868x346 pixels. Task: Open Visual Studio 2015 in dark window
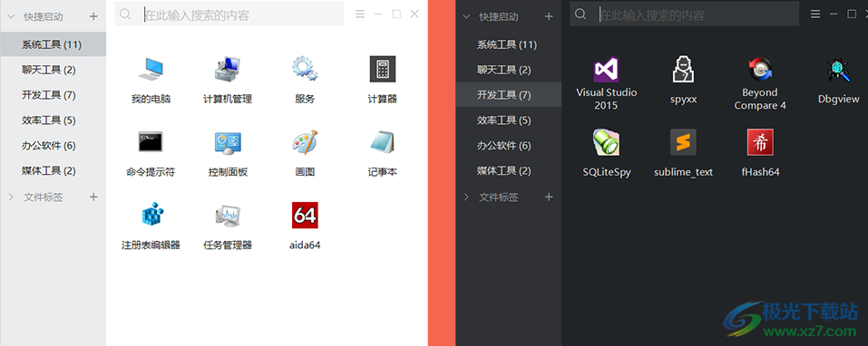pos(606,69)
